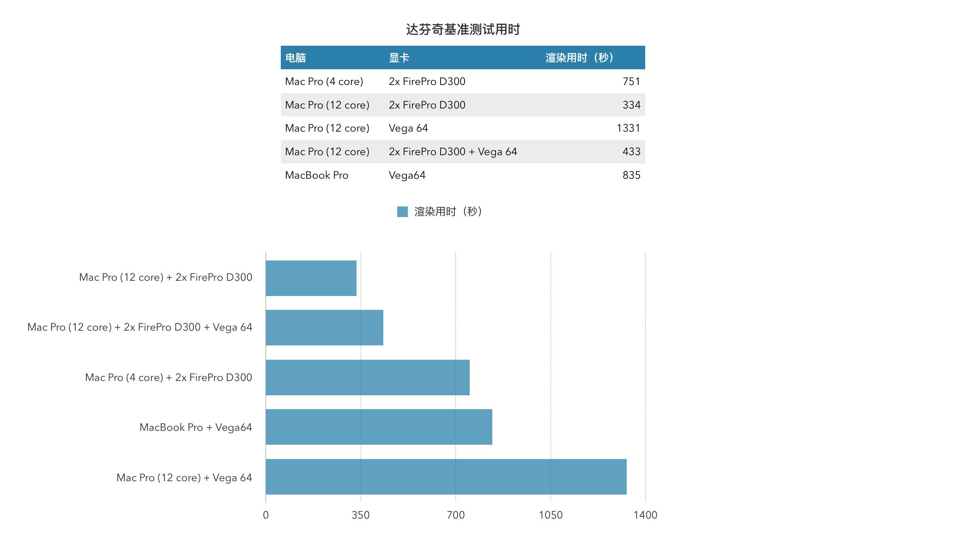Click the blue legend square for 渲染用时（秒）
The width and height of the screenshot is (980, 556).
pyautogui.click(x=403, y=212)
